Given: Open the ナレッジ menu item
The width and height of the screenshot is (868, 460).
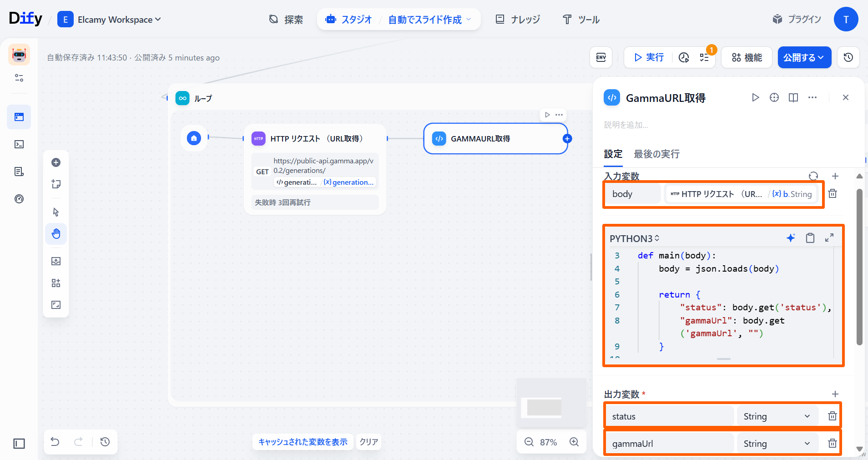Looking at the screenshot, I should (518, 20).
